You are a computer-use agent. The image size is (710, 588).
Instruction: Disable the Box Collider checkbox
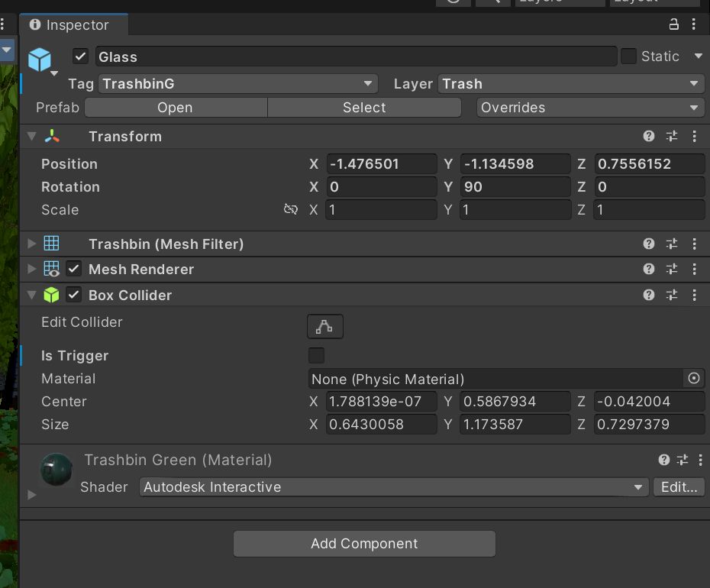[73, 295]
